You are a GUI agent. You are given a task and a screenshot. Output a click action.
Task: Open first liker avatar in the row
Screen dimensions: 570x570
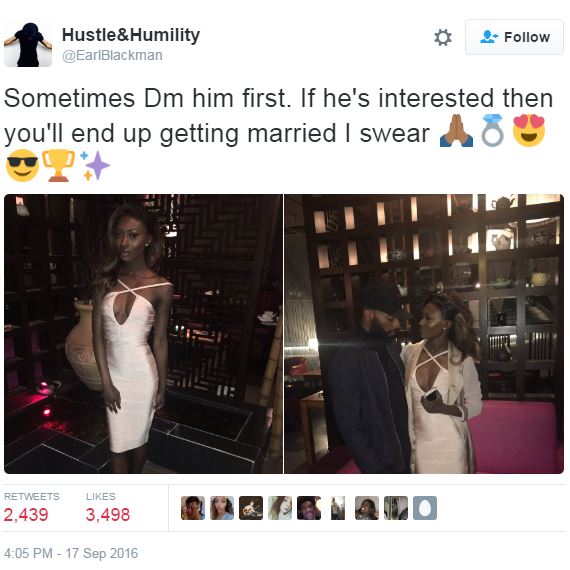[x=193, y=508]
